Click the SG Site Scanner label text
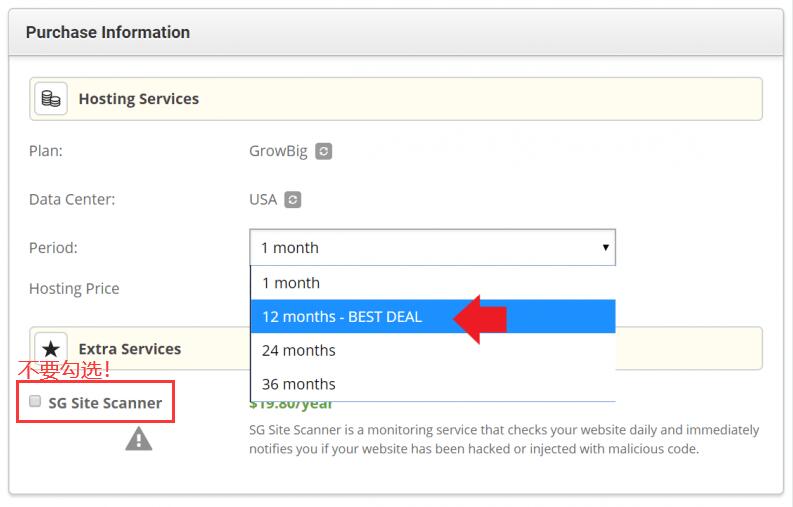This screenshot has width=793, height=507. pyautogui.click(x=105, y=403)
